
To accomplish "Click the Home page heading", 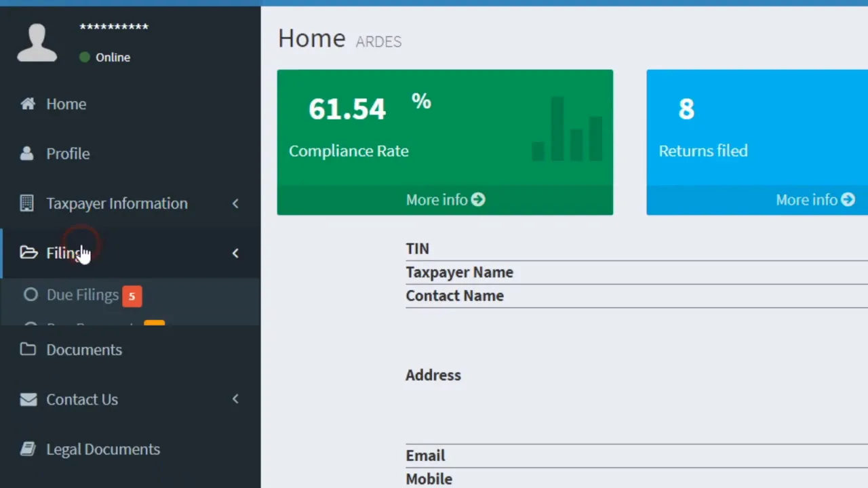I will (311, 38).
